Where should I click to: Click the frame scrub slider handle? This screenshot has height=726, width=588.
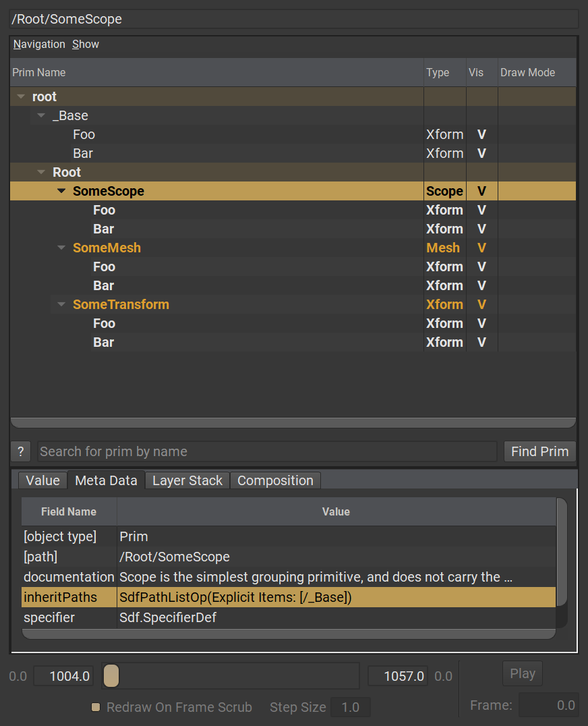pos(111,675)
